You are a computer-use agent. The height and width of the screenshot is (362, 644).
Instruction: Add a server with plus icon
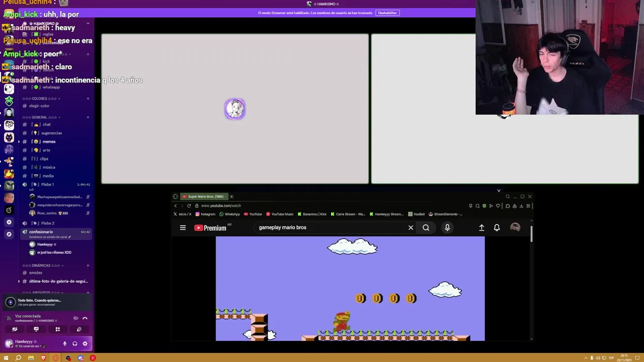(x=9, y=222)
